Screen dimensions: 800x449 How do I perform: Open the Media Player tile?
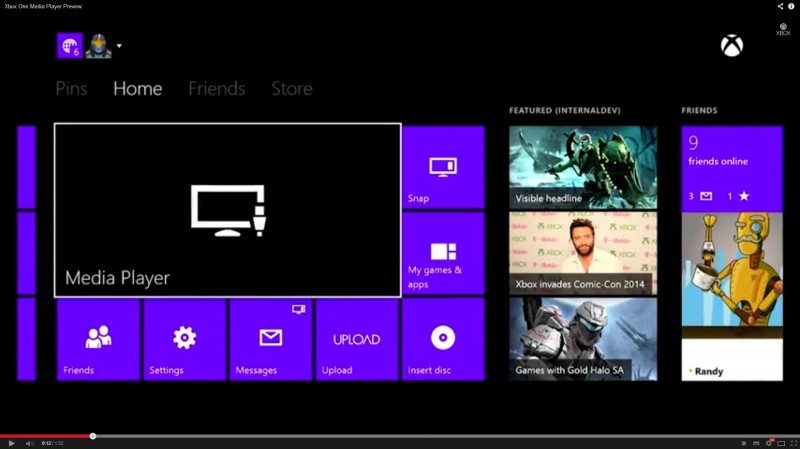(228, 210)
